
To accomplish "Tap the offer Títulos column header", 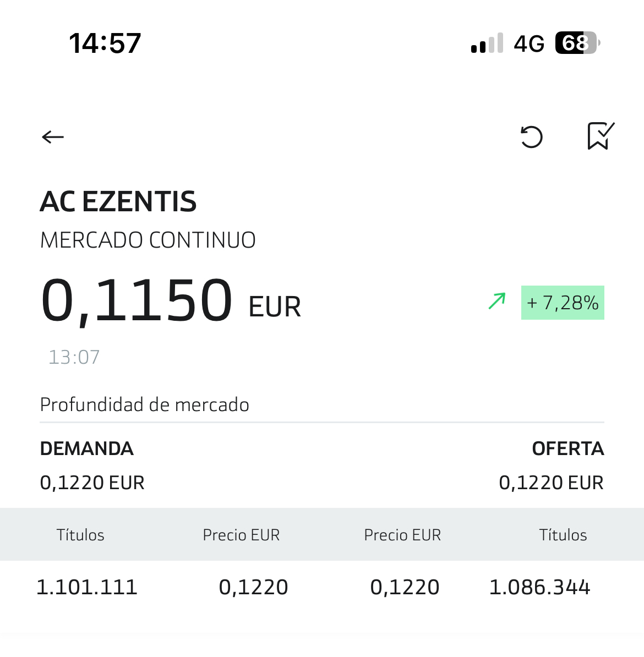I will pyautogui.click(x=563, y=535).
